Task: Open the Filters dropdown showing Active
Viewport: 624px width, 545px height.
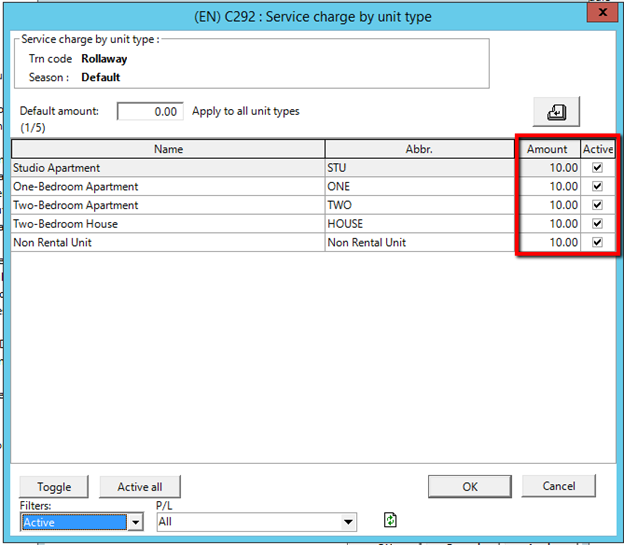Action: coord(135,522)
